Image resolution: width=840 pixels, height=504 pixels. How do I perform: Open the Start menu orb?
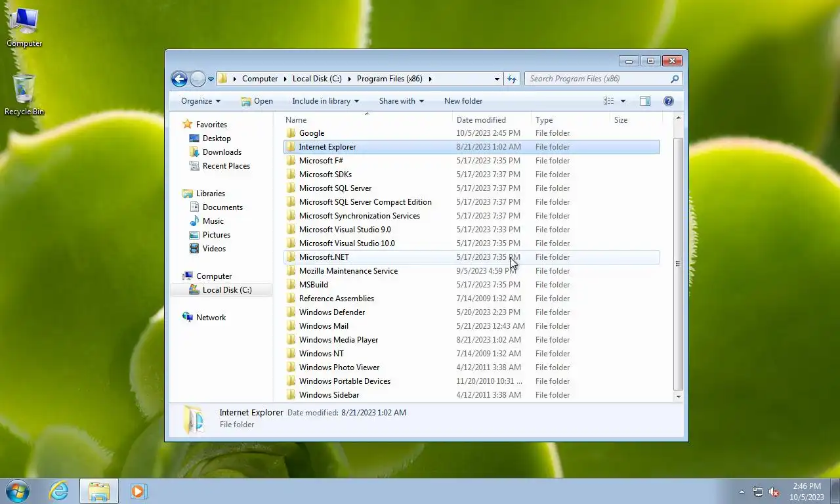(17, 491)
